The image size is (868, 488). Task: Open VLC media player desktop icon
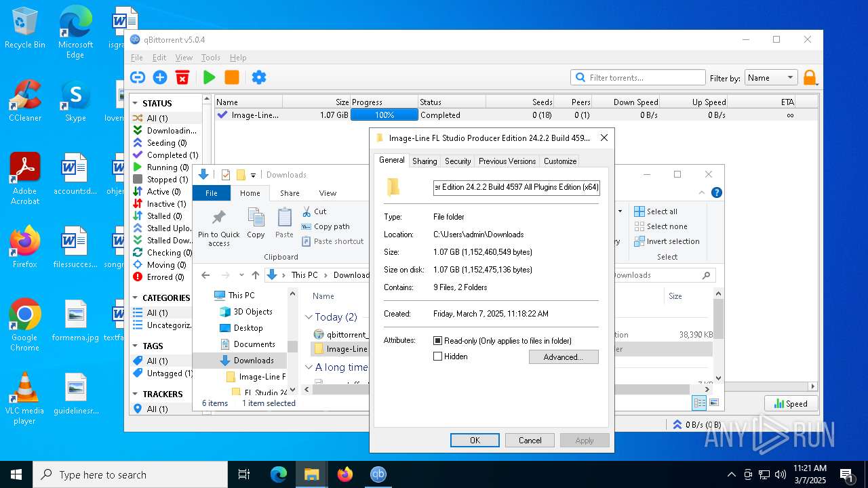click(25, 399)
